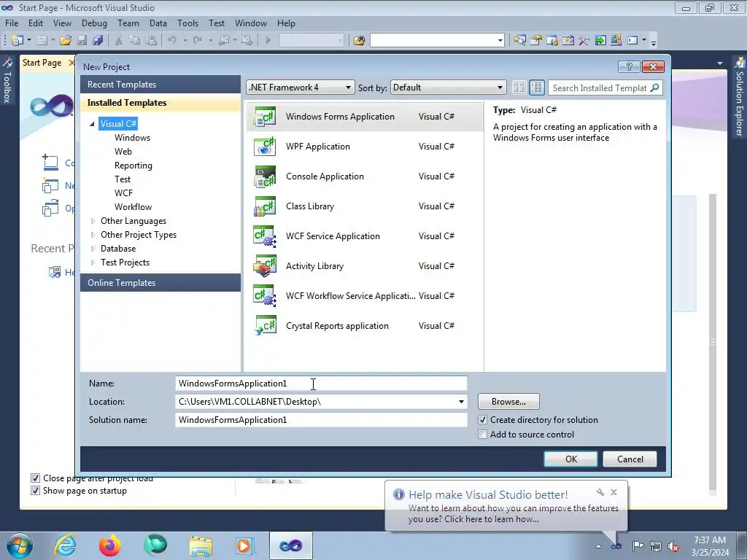This screenshot has height=560, width=747.
Task: Open Internet Explorer from the taskbar
Action: pos(65,545)
